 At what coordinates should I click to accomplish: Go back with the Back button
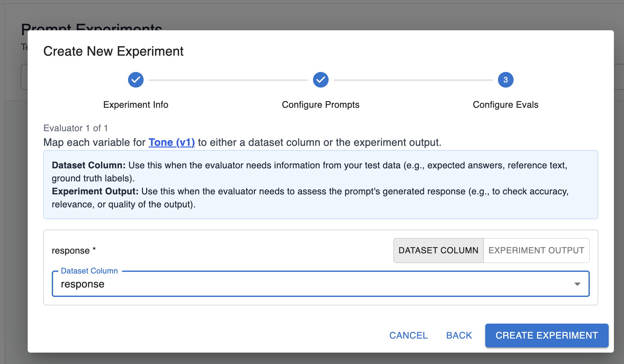pos(459,335)
